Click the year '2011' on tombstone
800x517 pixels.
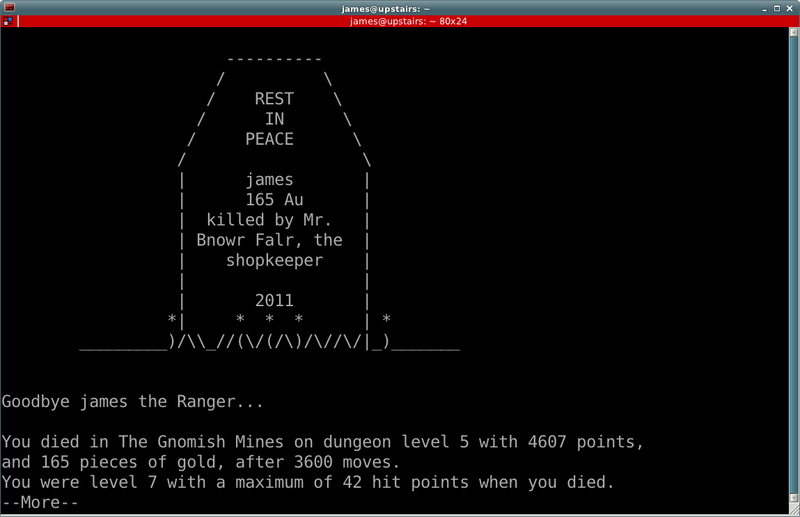pyautogui.click(x=274, y=301)
